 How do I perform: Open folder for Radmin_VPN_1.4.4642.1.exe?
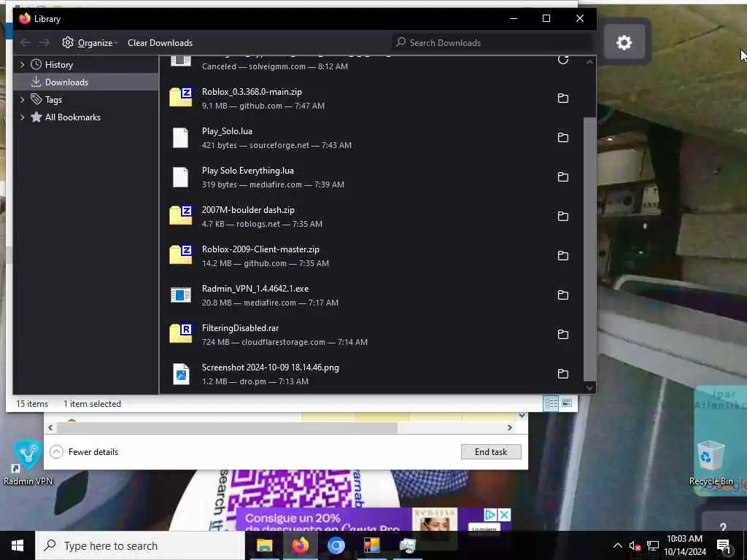coord(562,295)
